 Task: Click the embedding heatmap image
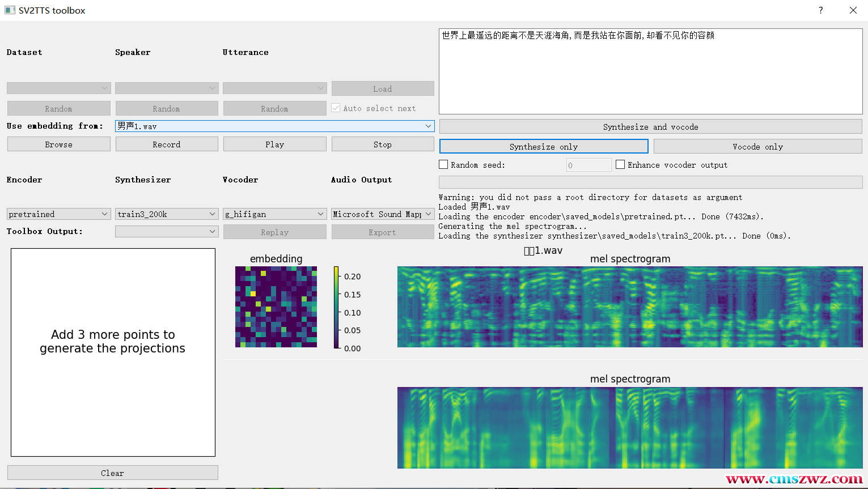point(276,307)
